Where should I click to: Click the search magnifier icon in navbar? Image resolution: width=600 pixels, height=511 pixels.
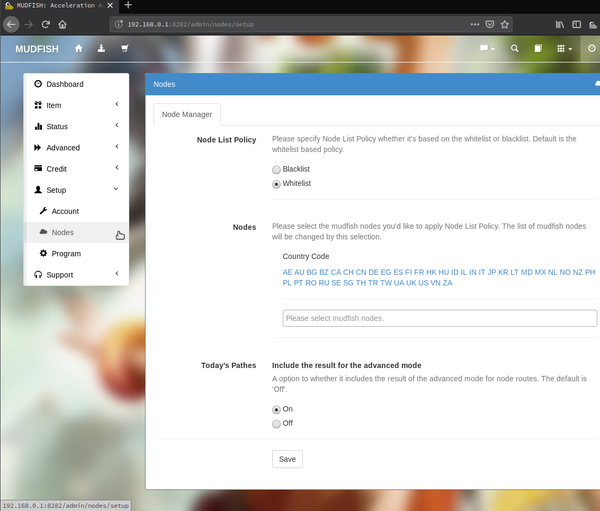pyautogui.click(x=515, y=49)
